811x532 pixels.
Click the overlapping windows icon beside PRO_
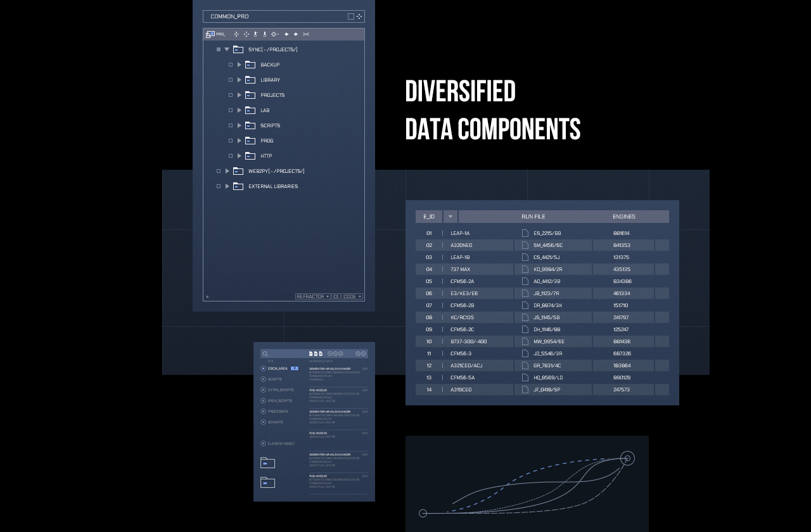pyautogui.click(x=210, y=34)
